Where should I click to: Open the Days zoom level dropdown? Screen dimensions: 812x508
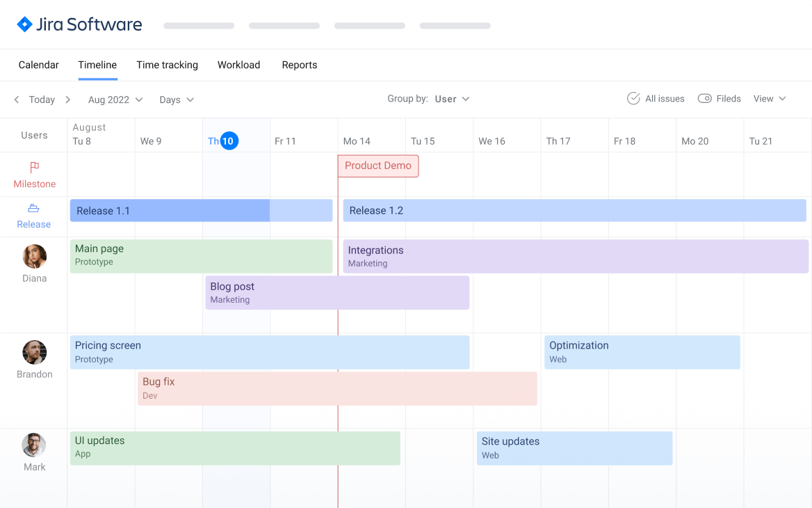(175, 100)
